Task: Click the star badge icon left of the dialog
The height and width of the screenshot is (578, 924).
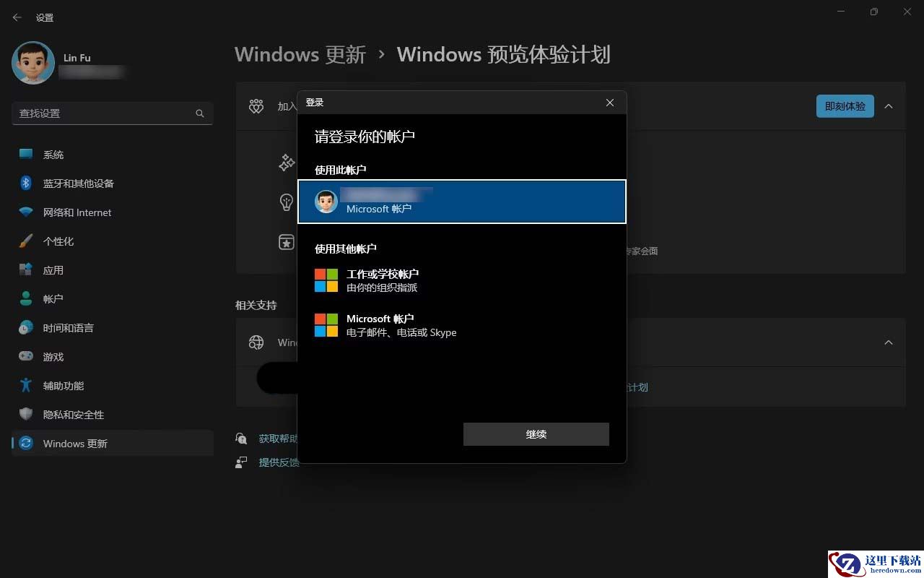Action: (287, 242)
